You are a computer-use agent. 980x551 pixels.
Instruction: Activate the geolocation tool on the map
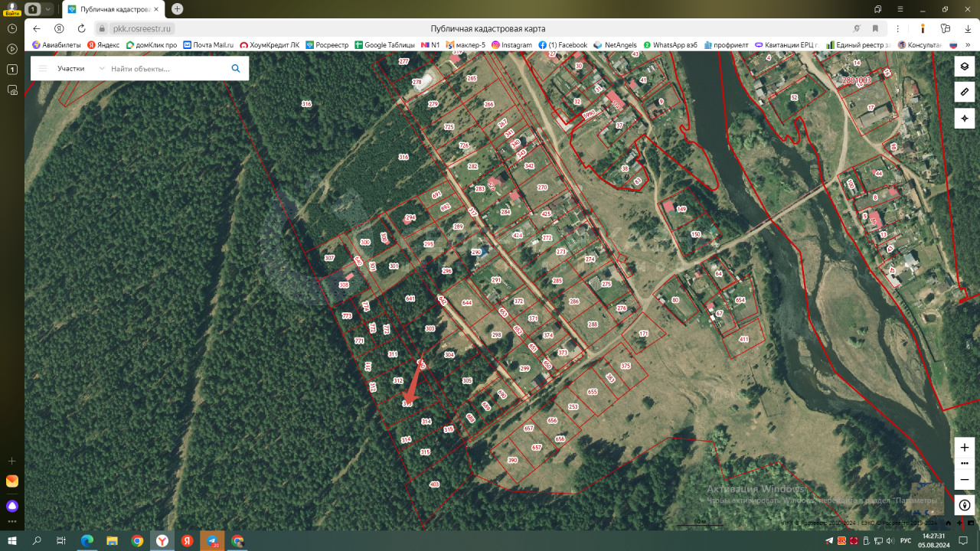point(964,118)
